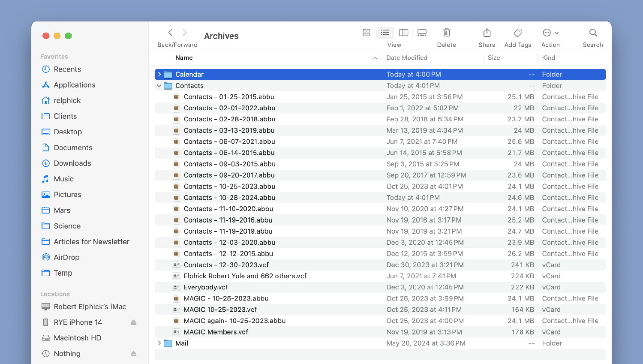Screen dimensions: 643x364
Task: Open Articles for Newsletter folder
Action: [91, 241]
